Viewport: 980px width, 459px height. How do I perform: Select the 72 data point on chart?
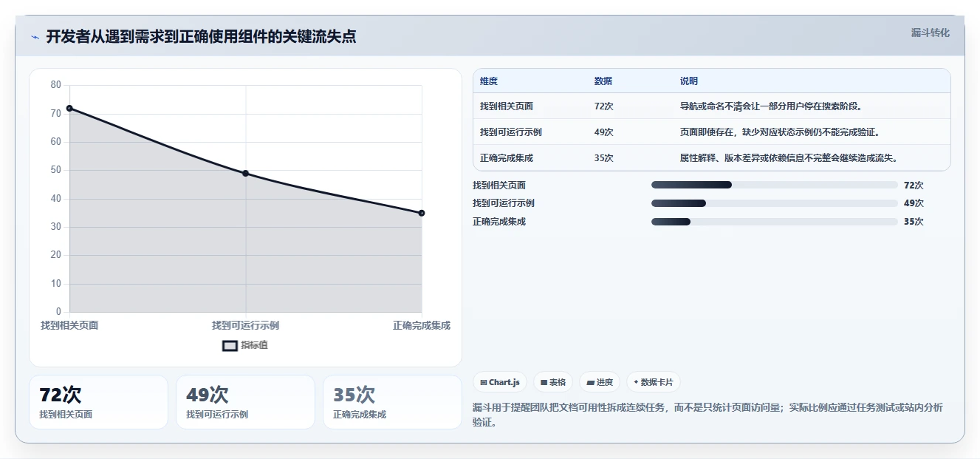69,108
